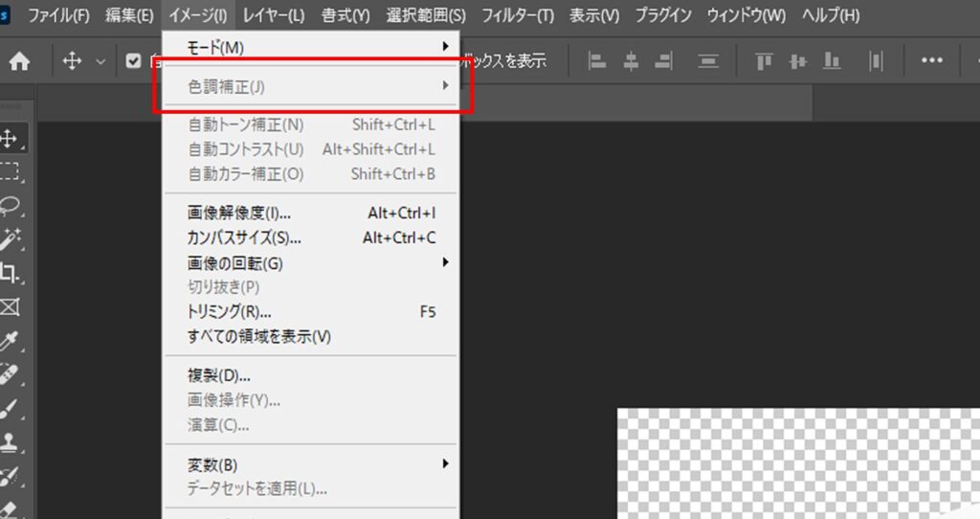This screenshot has width=980, height=519.
Task: Choose データセットを適用(L)... entry
Action: pos(311,488)
